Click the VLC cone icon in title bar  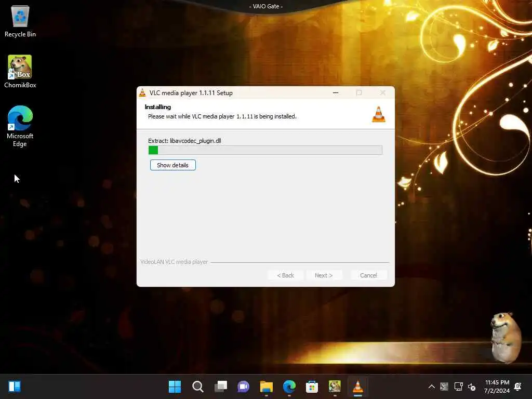142,92
